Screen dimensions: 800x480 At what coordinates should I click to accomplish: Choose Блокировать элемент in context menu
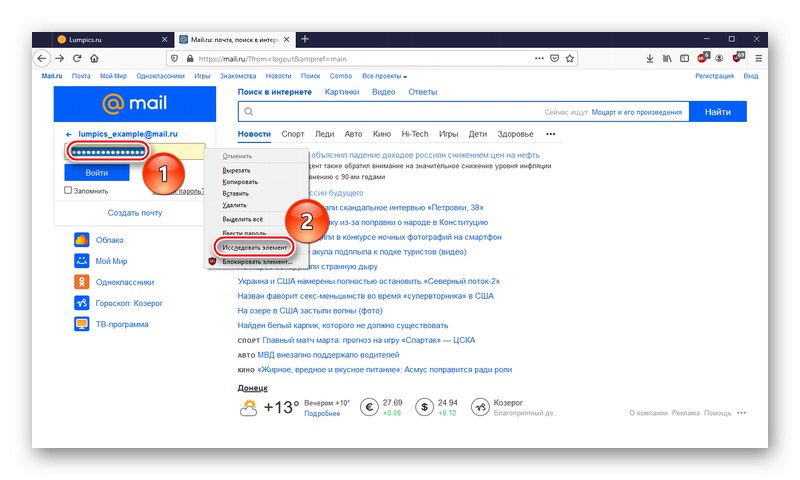[257, 262]
